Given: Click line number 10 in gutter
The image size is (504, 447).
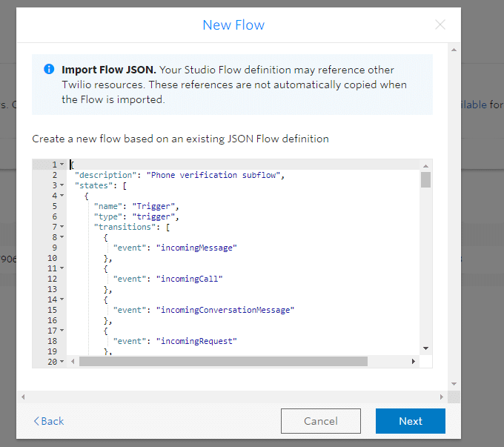Looking at the screenshot, I should point(53,258).
